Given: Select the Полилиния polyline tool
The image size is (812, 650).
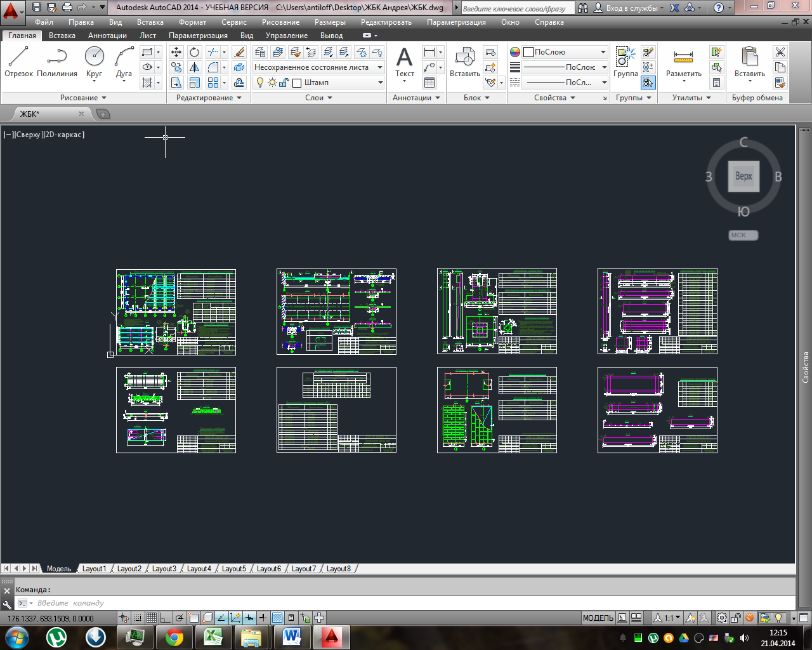Looking at the screenshot, I should 57,62.
